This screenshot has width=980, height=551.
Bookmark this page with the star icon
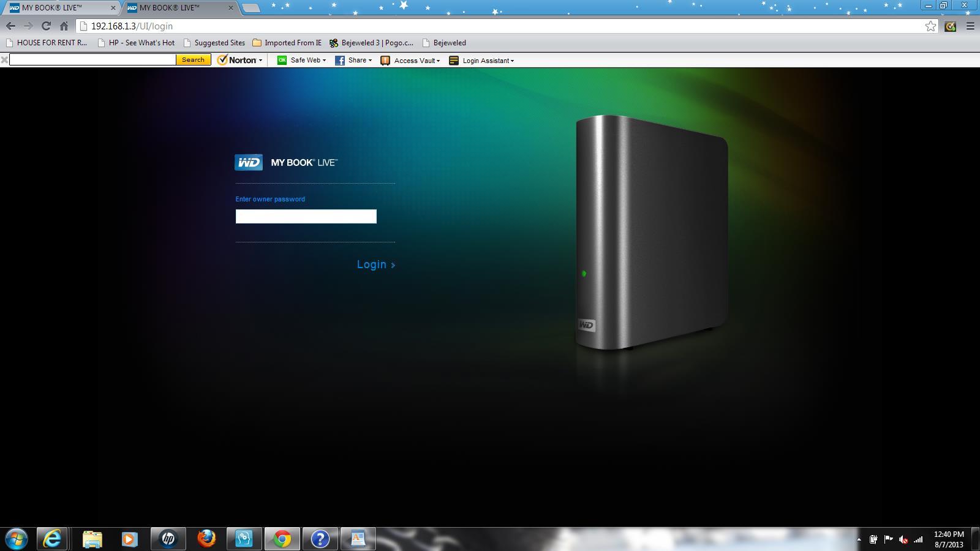pos(930,26)
